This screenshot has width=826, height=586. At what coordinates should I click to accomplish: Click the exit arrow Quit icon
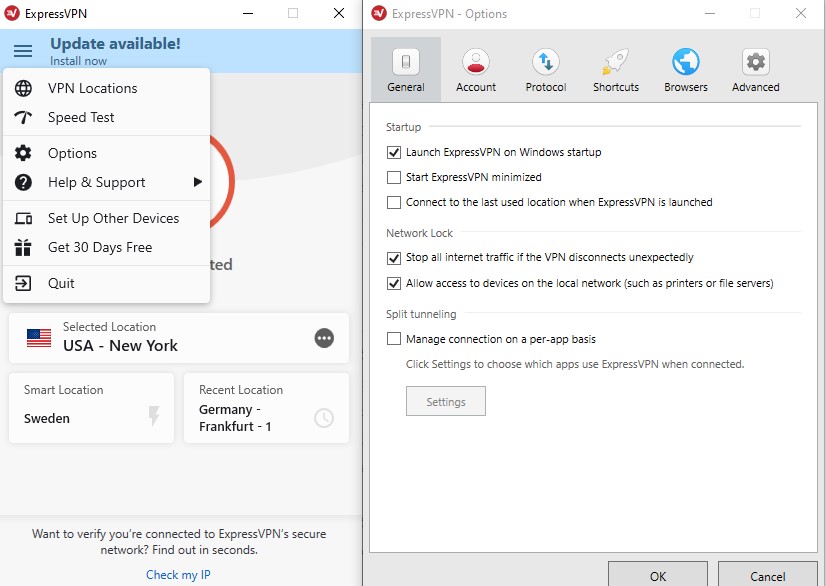point(23,283)
